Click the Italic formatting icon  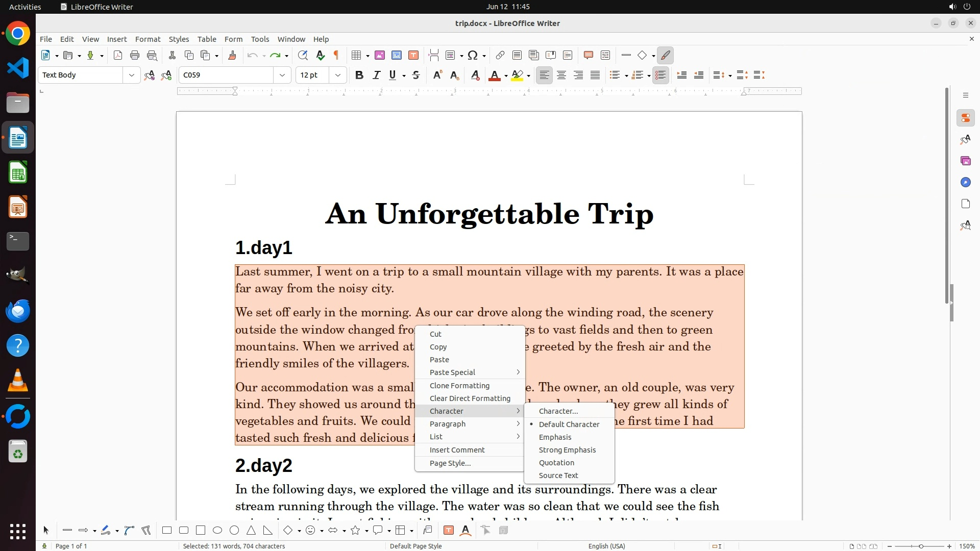[376, 75]
